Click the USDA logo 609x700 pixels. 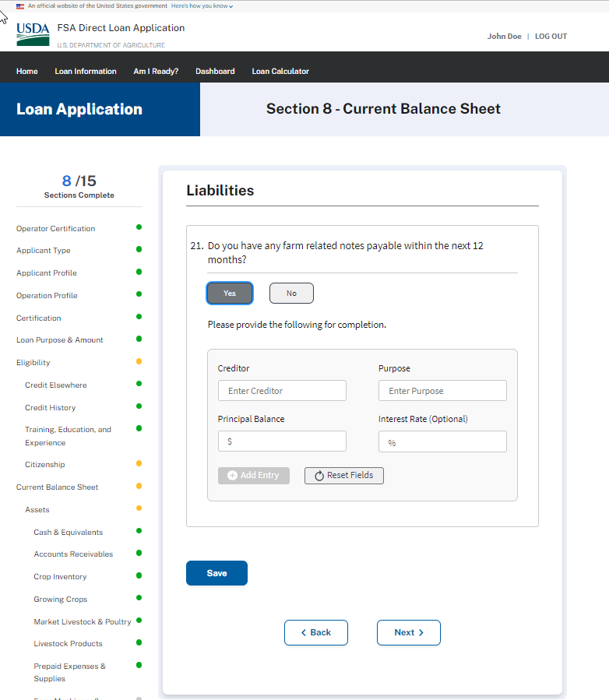pyautogui.click(x=33, y=34)
